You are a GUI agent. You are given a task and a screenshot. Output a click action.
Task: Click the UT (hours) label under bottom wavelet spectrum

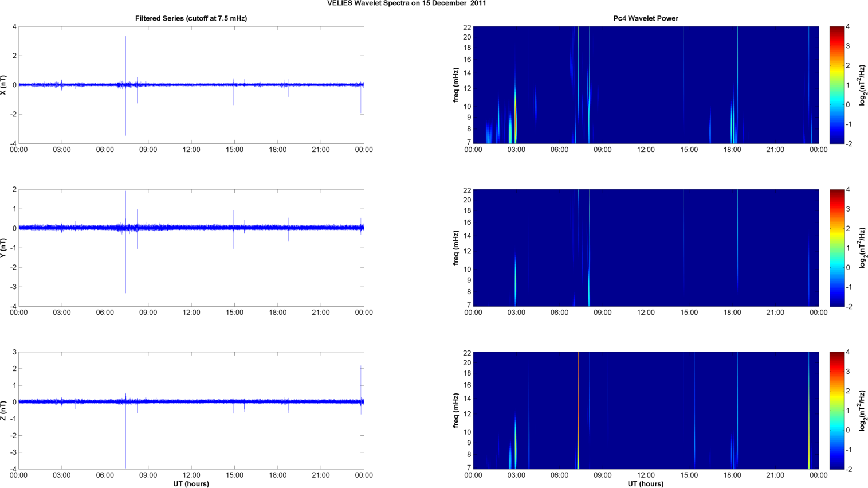(x=646, y=484)
